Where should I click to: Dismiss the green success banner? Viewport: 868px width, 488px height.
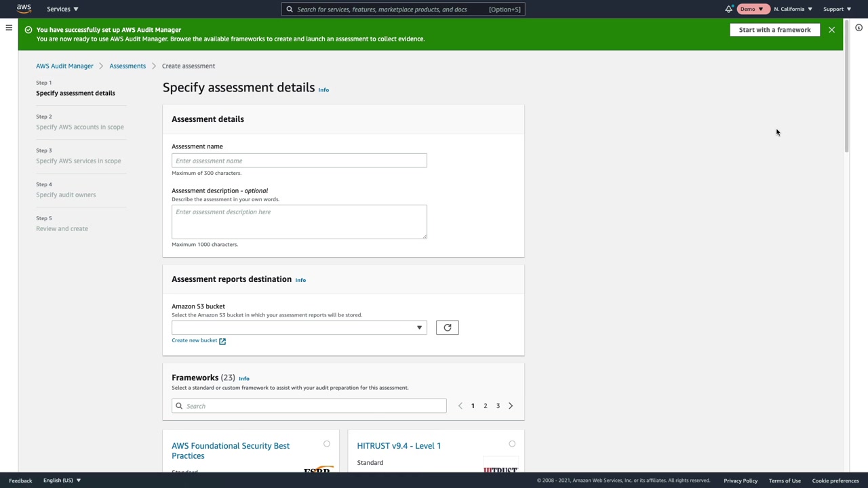click(831, 30)
